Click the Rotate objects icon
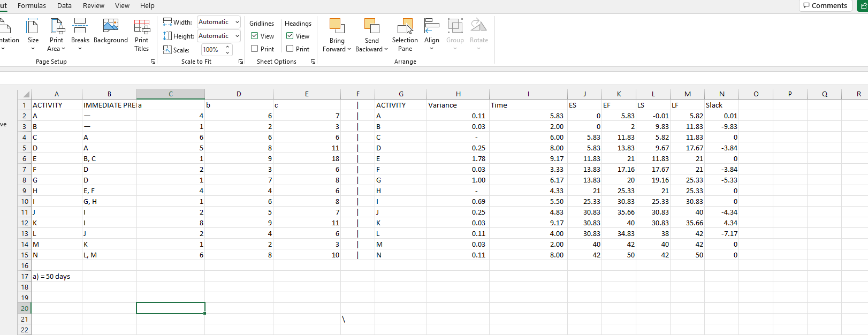 pos(479,26)
